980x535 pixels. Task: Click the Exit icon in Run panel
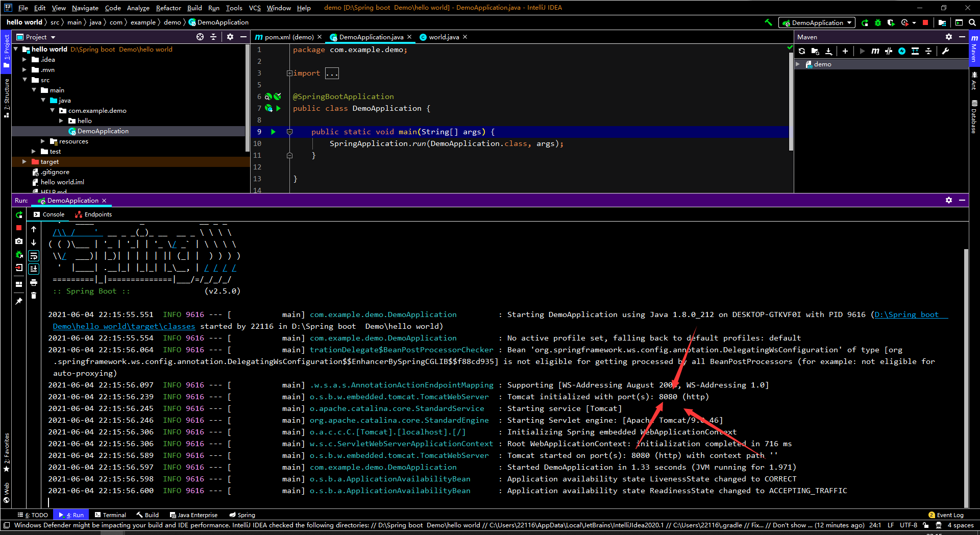pyautogui.click(x=19, y=267)
